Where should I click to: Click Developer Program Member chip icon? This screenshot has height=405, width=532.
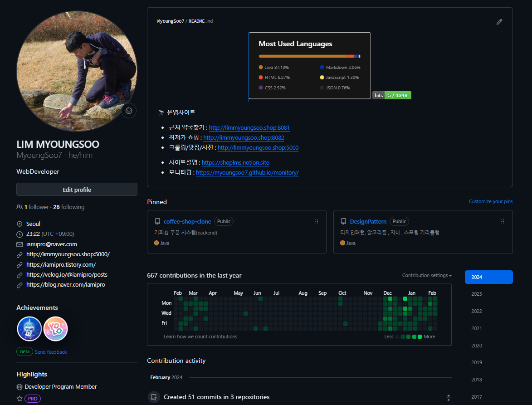click(20, 387)
